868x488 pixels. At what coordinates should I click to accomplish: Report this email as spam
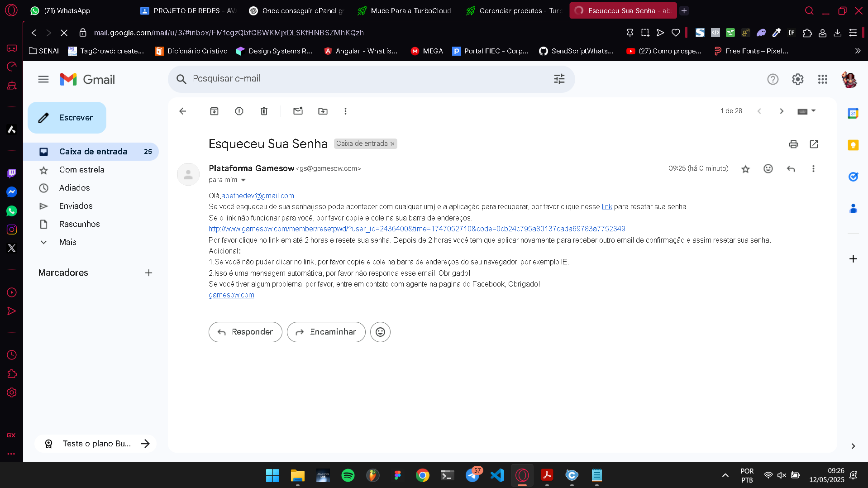pos(239,111)
